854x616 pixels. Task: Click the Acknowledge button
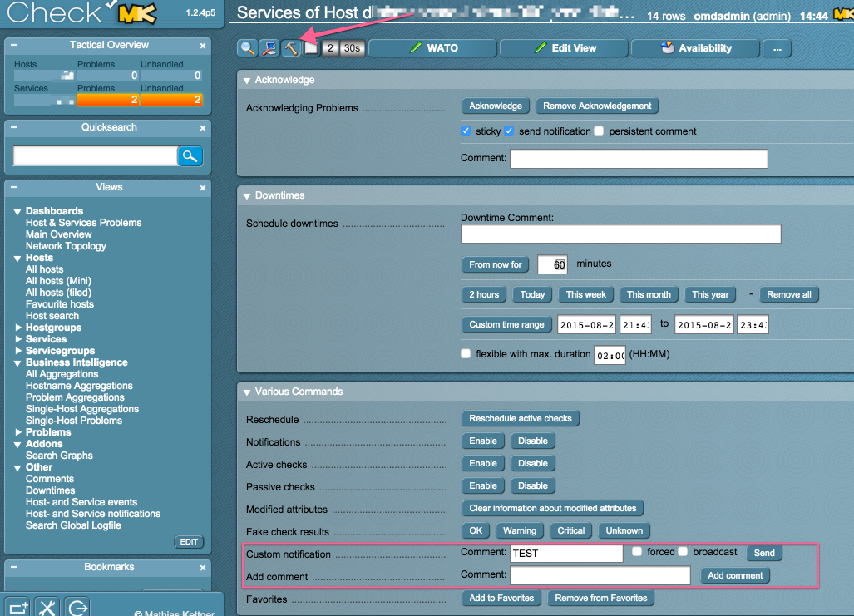pyautogui.click(x=496, y=106)
